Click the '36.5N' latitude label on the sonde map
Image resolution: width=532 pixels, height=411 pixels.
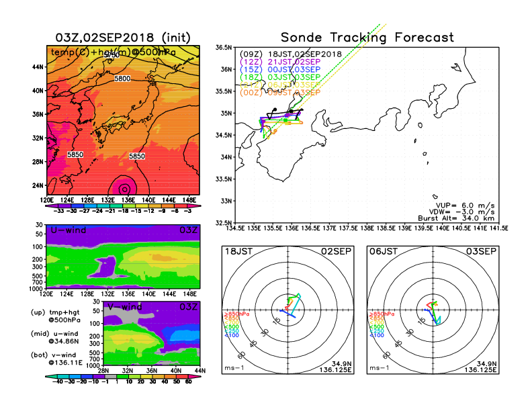[x=224, y=48]
